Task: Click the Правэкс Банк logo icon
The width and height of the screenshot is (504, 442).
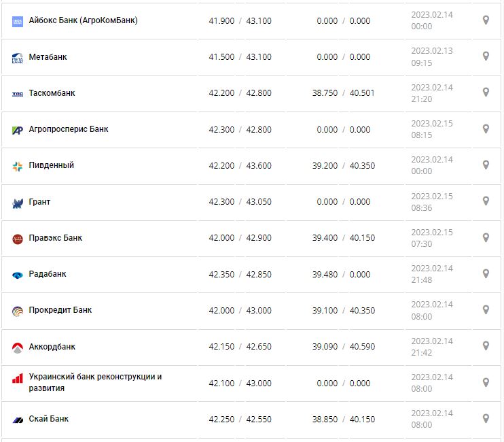Action: 18,239
